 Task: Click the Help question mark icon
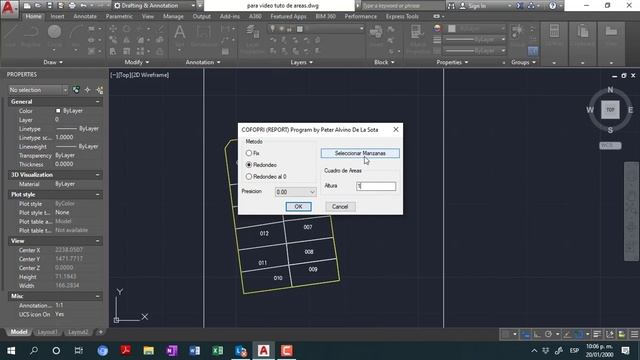(552, 6)
